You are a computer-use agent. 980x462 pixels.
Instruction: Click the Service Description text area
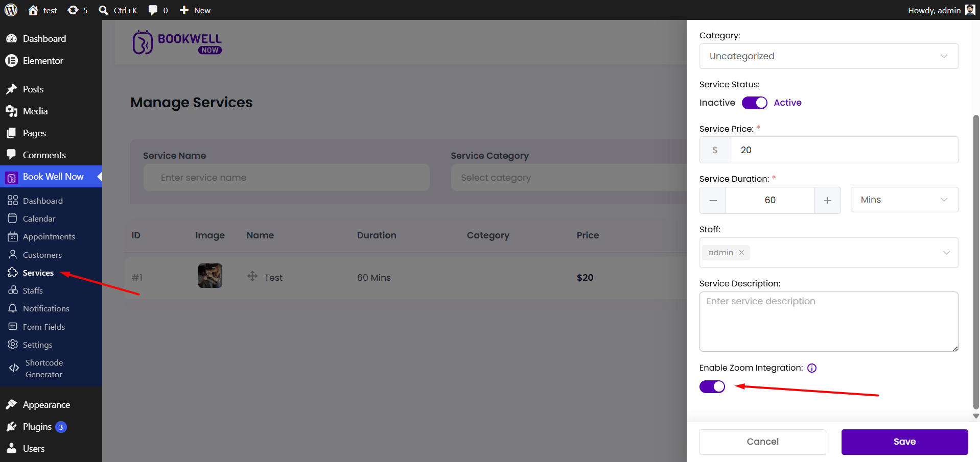(x=829, y=322)
